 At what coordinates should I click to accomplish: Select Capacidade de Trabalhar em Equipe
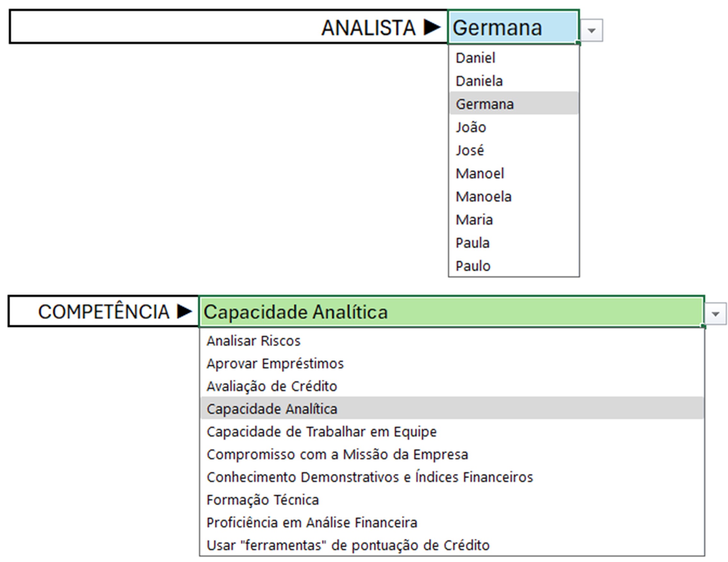click(321, 432)
